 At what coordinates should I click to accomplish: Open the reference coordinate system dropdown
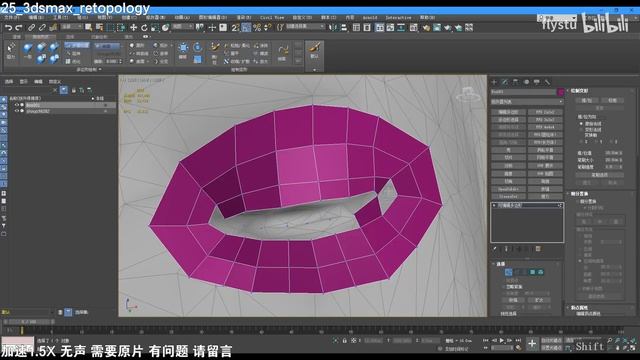182,27
